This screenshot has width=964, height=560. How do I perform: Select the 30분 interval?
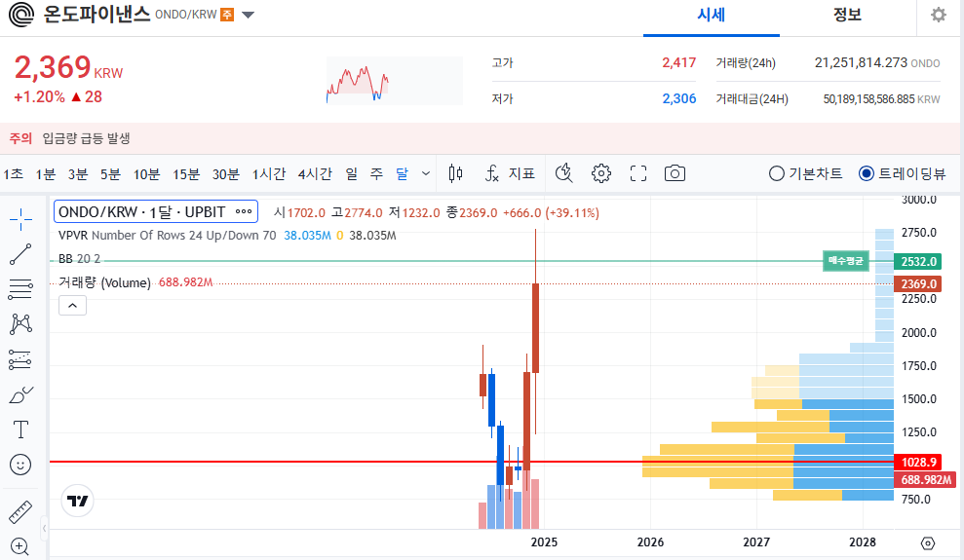click(225, 173)
